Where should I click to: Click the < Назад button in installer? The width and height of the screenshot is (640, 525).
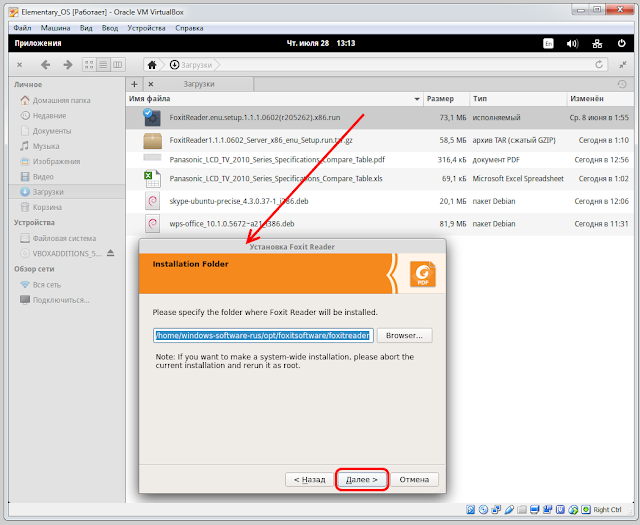(309, 479)
